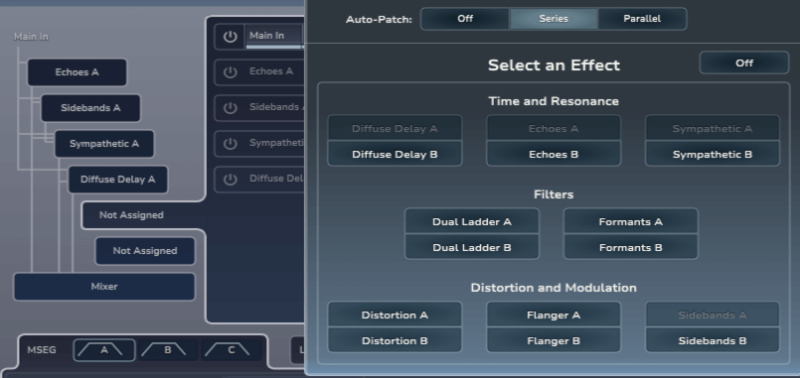Click the Distortion and Modulation heading
The width and height of the screenshot is (800, 378).
[x=554, y=288]
